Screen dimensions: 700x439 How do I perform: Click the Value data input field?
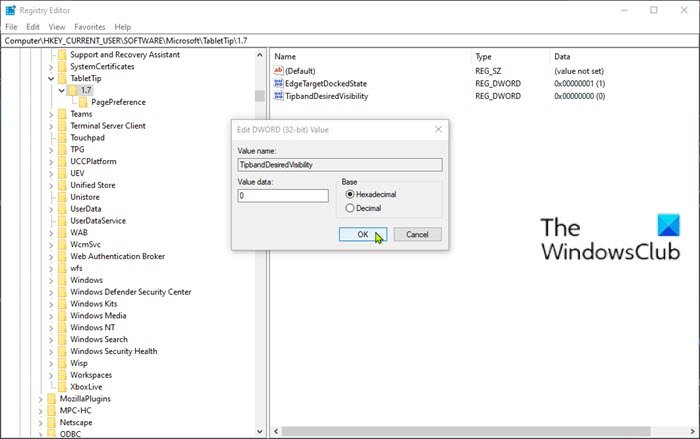(283, 196)
